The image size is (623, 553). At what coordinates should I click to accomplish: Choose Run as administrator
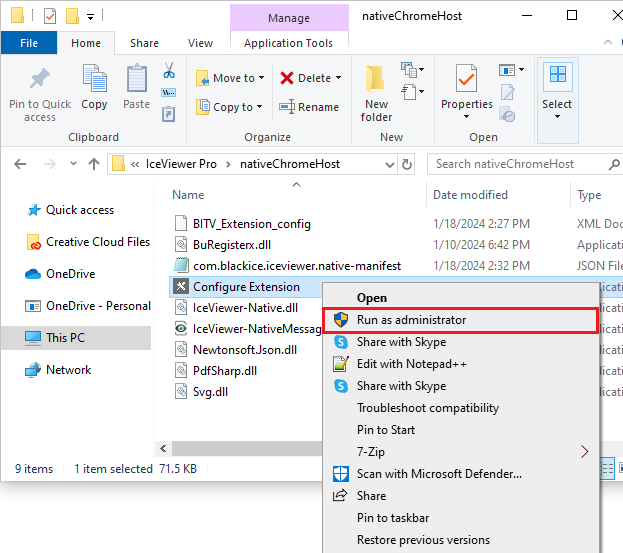pyautogui.click(x=460, y=320)
